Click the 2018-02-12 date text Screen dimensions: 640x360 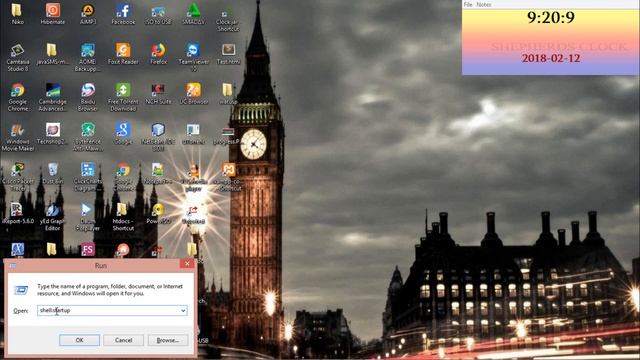pyautogui.click(x=551, y=58)
